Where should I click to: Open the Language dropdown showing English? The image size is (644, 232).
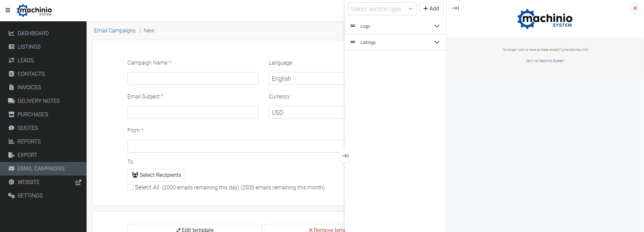pos(307,78)
